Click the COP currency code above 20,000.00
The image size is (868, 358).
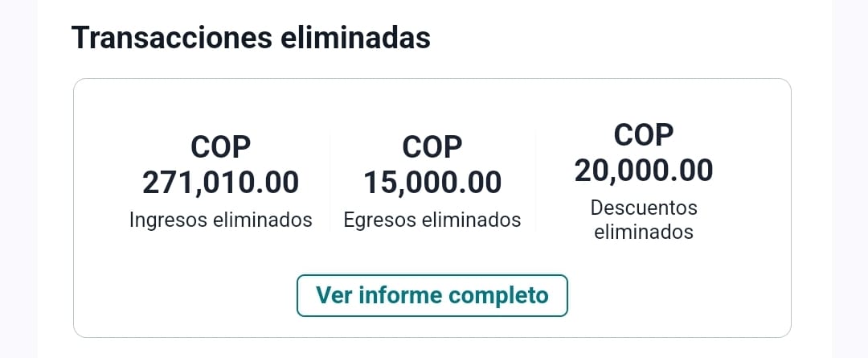[643, 135]
